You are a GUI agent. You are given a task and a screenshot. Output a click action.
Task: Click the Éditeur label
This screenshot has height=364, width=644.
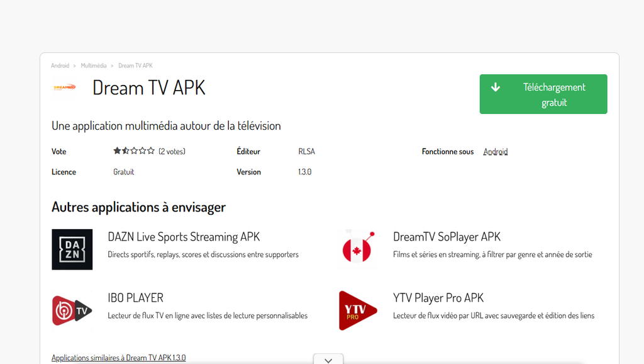[248, 151]
